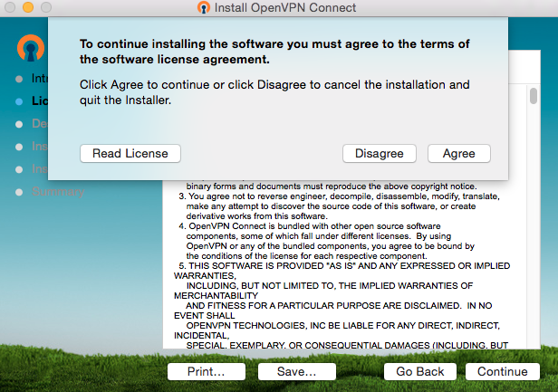Screen dimensions: 558x392
Task: Click the yellow minimize window button
Action: point(28,7)
